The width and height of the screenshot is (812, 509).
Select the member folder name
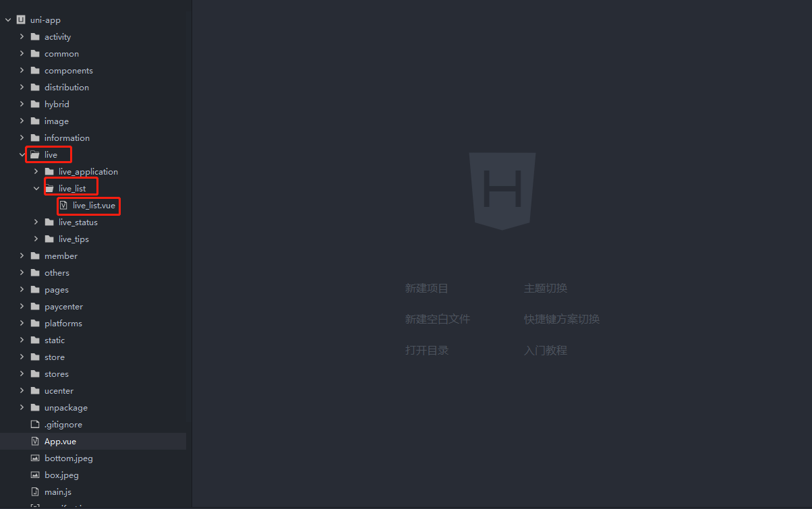pyautogui.click(x=61, y=256)
